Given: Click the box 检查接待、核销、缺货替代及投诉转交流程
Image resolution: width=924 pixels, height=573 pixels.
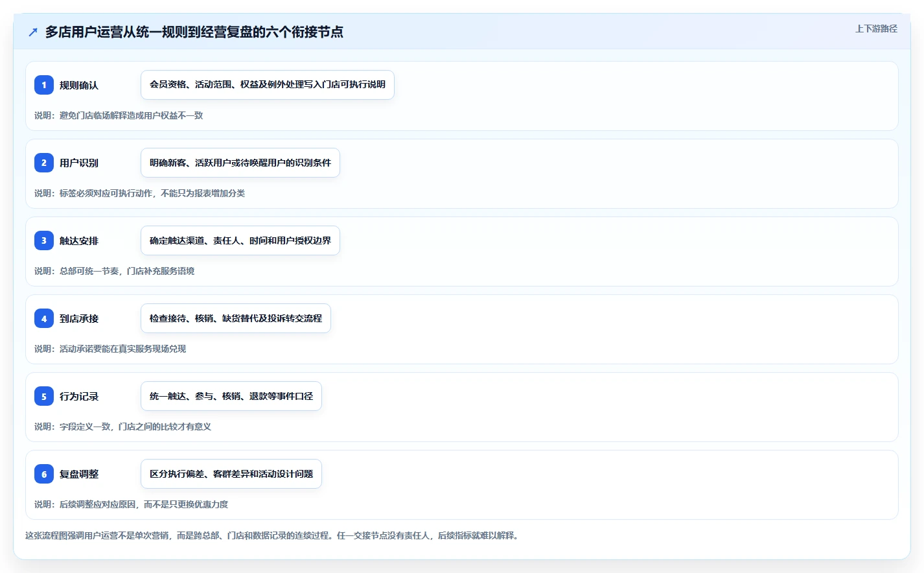Looking at the screenshot, I should click(236, 318).
